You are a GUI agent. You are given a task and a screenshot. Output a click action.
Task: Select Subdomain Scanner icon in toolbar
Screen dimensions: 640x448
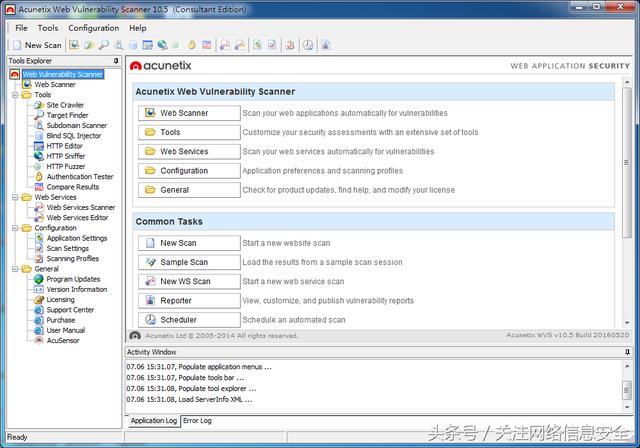(118, 45)
